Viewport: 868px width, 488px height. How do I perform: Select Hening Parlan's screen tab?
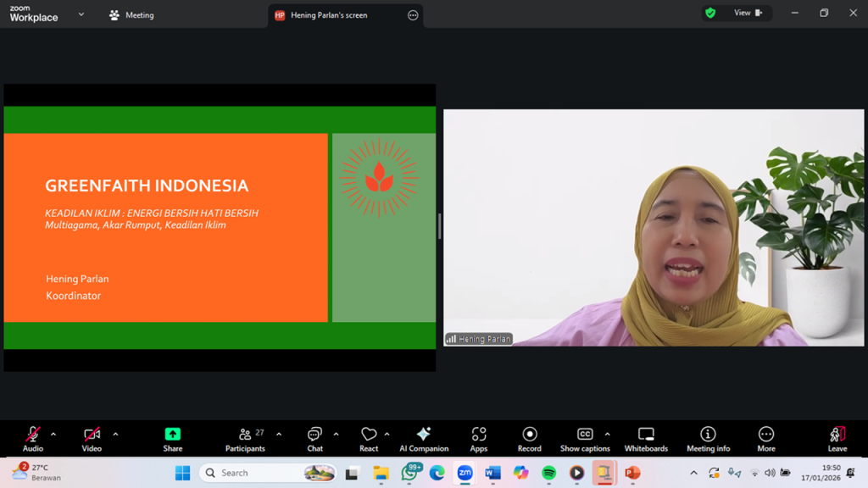[x=329, y=15]
